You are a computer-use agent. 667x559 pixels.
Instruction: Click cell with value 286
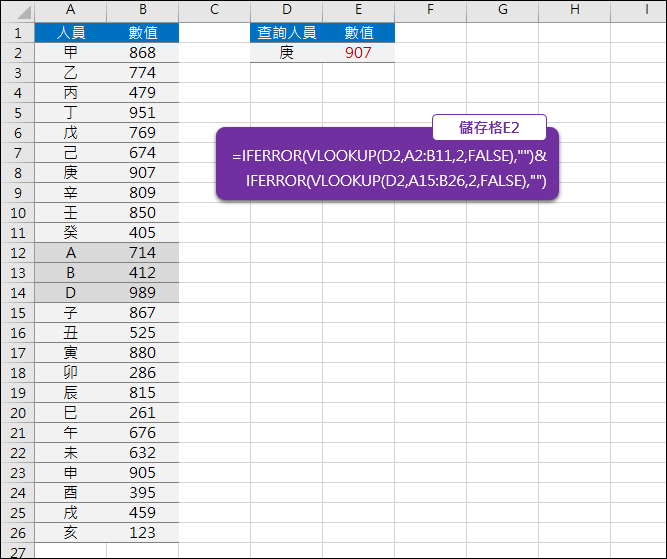point(143,373)
